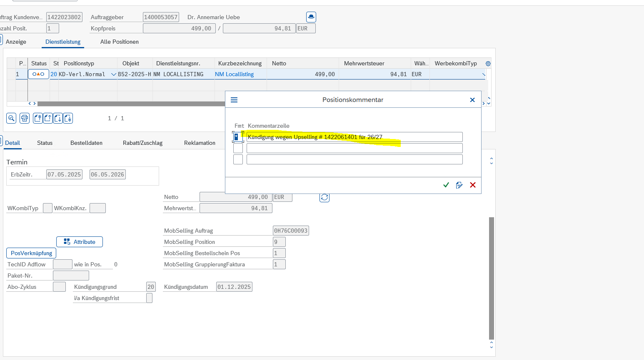Image resolution: width=644 pixels, height=360 pixels.
Task: Click the print icon below the positions table
Action: pyautogui.click(x=25, y=118)
